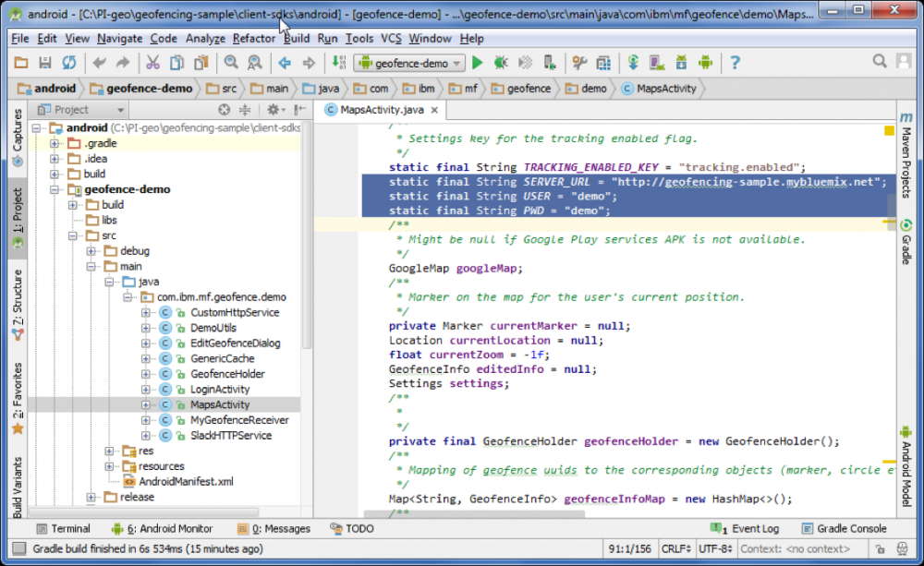This screenshot has height=566, width=924.
Task: Click the Debug bug icon
Action: 501,63
